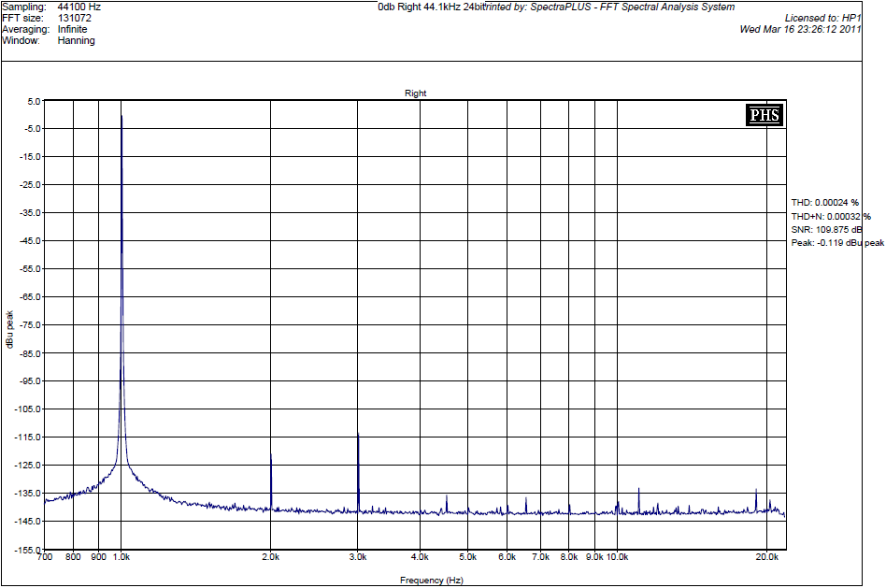
Task: Click the 'dBu peak' vertical axis label
Action: pyautogui.click(x=9, y=329)
